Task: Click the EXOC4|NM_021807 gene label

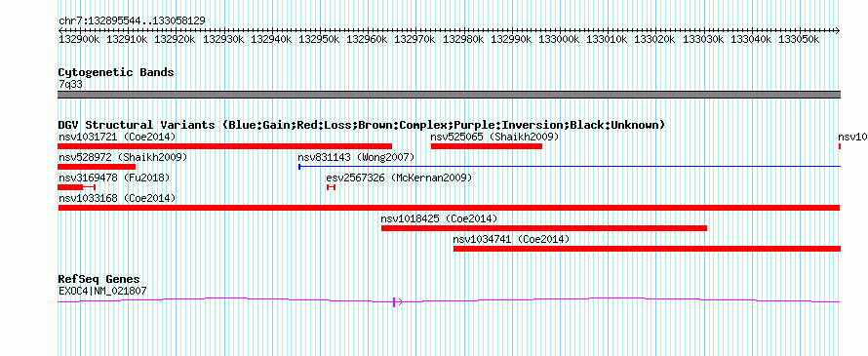Action: (x=102, y=290)
